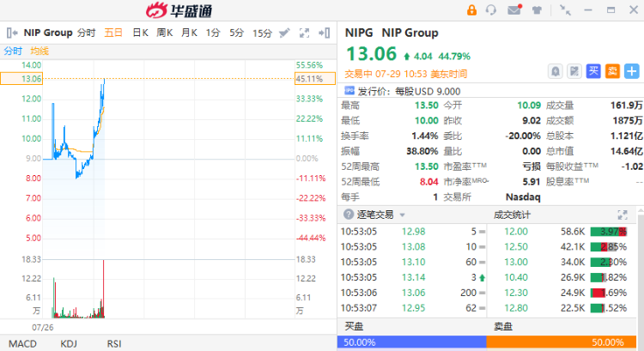Toggle the 分时 line indicator
This screenshot has height=351, width=644.
tap(13, 51)
